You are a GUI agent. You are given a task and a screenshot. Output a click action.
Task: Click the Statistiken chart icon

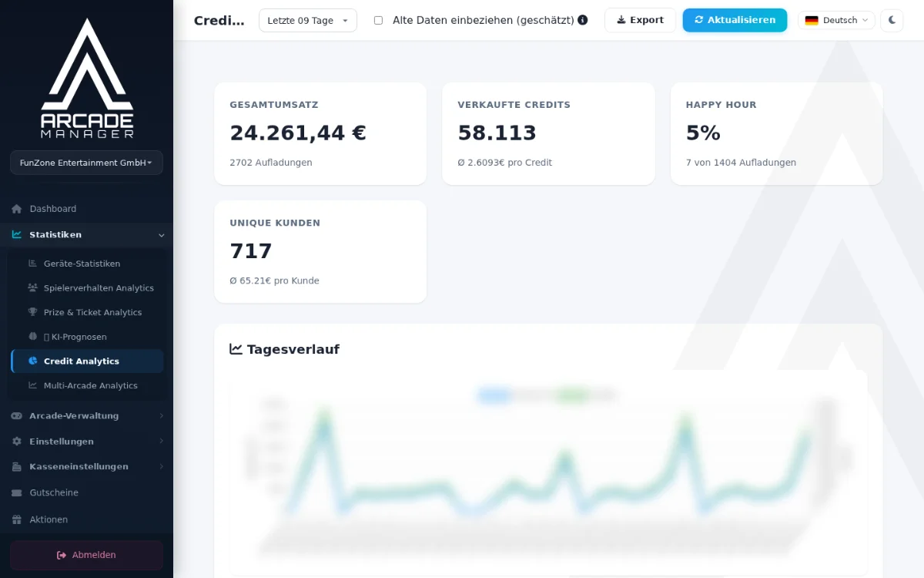[17, 235]
